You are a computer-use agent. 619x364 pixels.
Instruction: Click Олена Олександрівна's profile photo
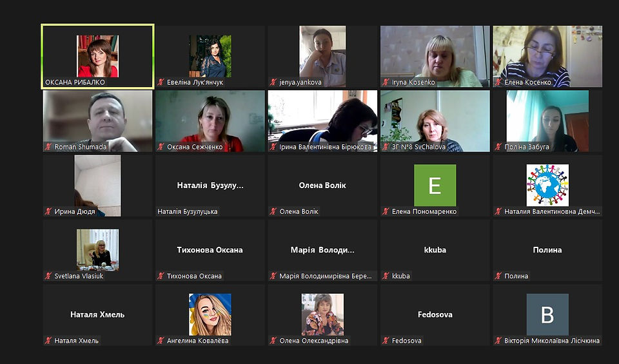[322, 314]
